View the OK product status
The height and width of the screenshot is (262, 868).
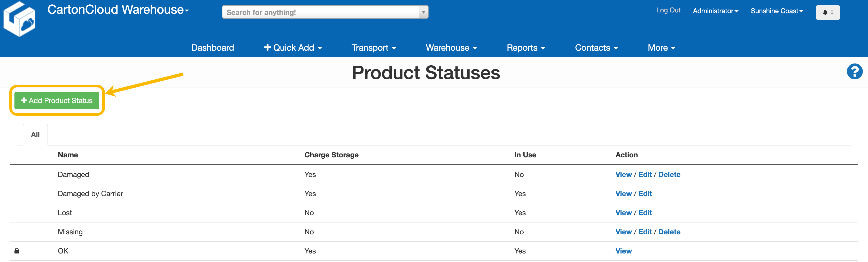(623, 251)
